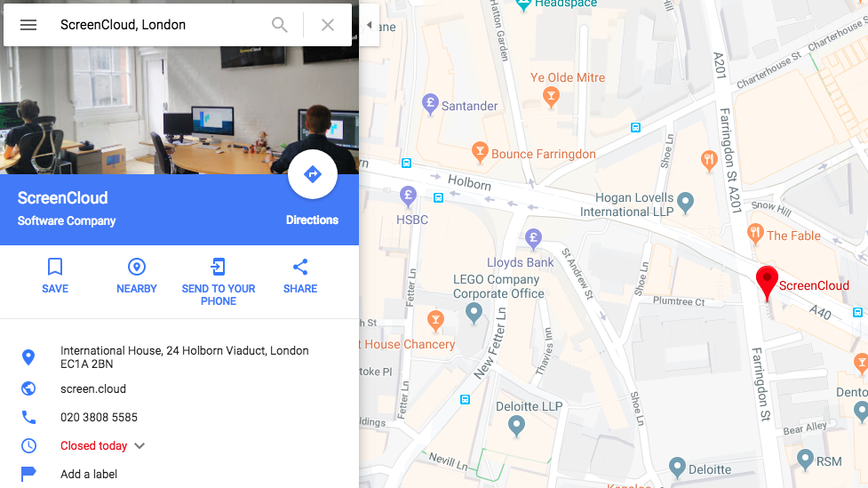
Task: Share the ScreenCloud place
Action: click(300, 276)
